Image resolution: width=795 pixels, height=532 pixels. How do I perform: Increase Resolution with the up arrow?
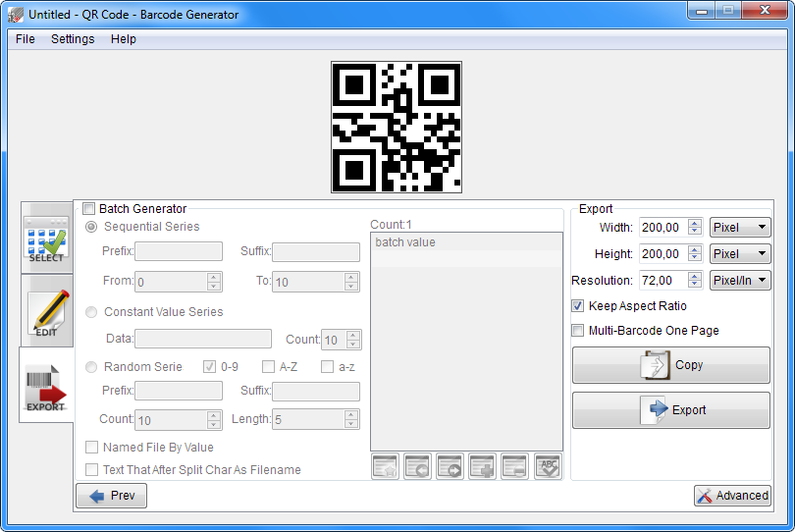tap(695, 276)
